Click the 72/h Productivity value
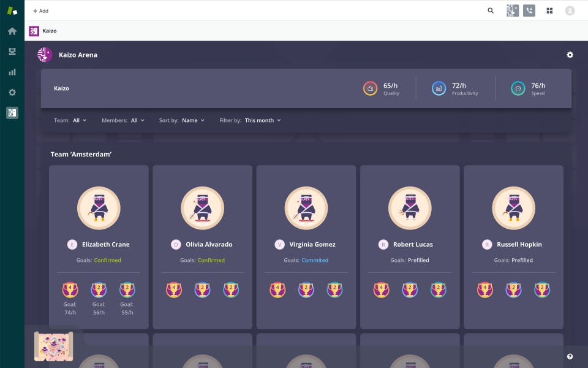The width and height of the screenshot is (588, 368). click(x=459, y=86)
